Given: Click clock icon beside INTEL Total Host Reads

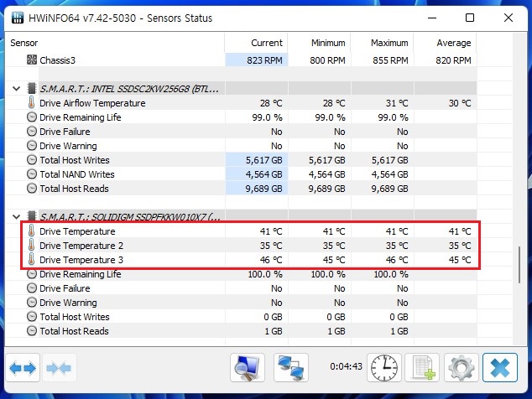Looking at the screenshot, I should 32,188.
